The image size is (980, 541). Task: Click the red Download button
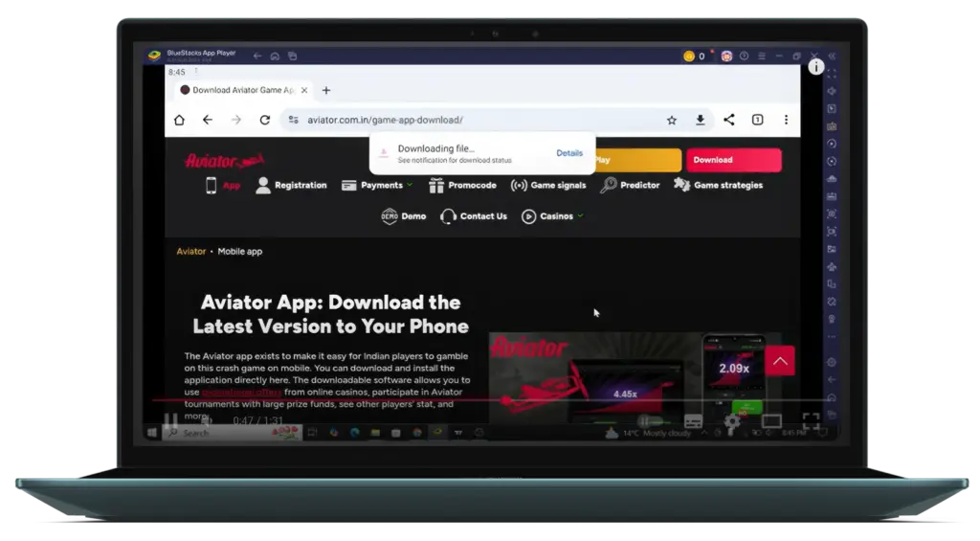click(733, 160)
